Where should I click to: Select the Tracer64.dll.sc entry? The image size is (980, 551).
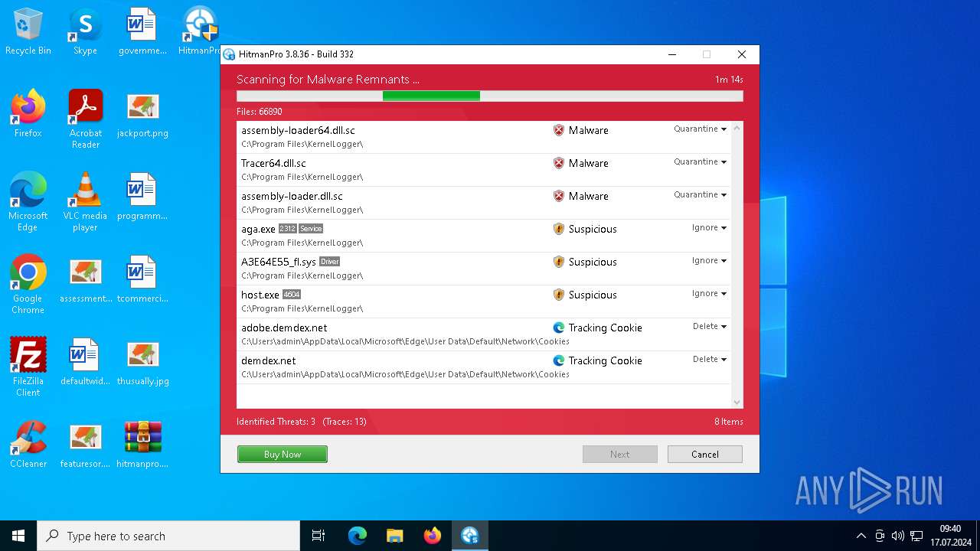click(484, 170)
